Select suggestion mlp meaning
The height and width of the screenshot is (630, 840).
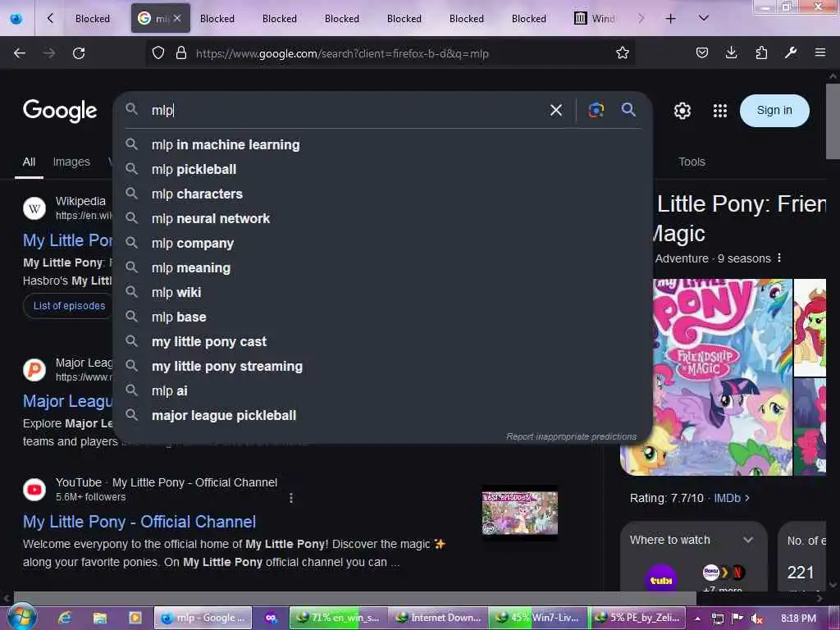[x=383, y=268]
